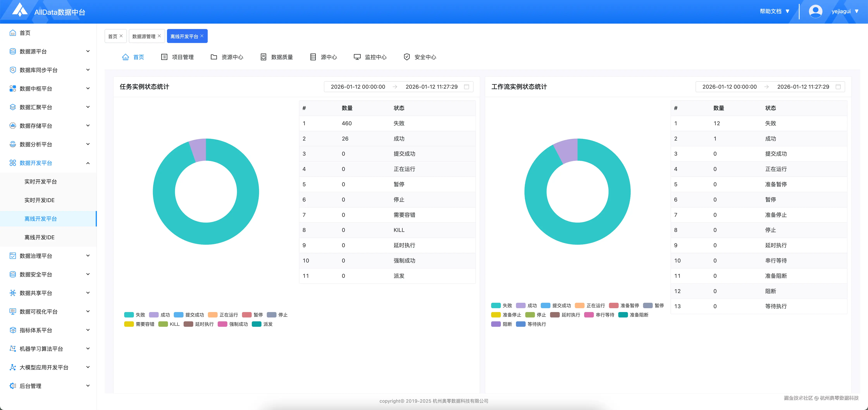This screenshot has height=410, width=868.
Task: Click the user avatar icon
Action: tap(815, 11)
